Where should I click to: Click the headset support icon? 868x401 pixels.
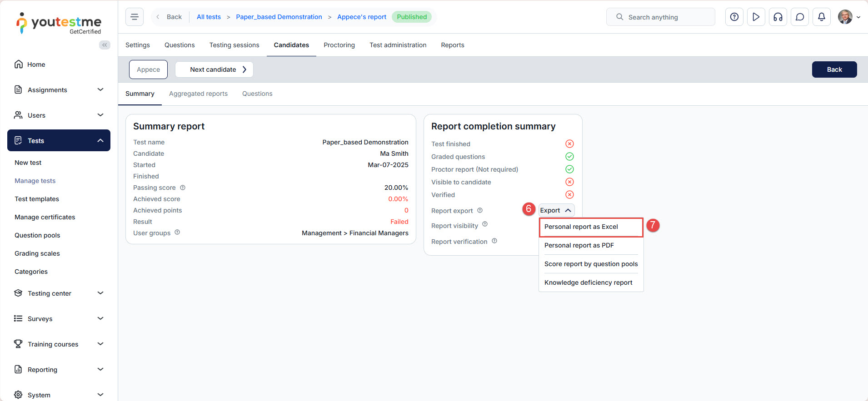[x=778, y=17]
